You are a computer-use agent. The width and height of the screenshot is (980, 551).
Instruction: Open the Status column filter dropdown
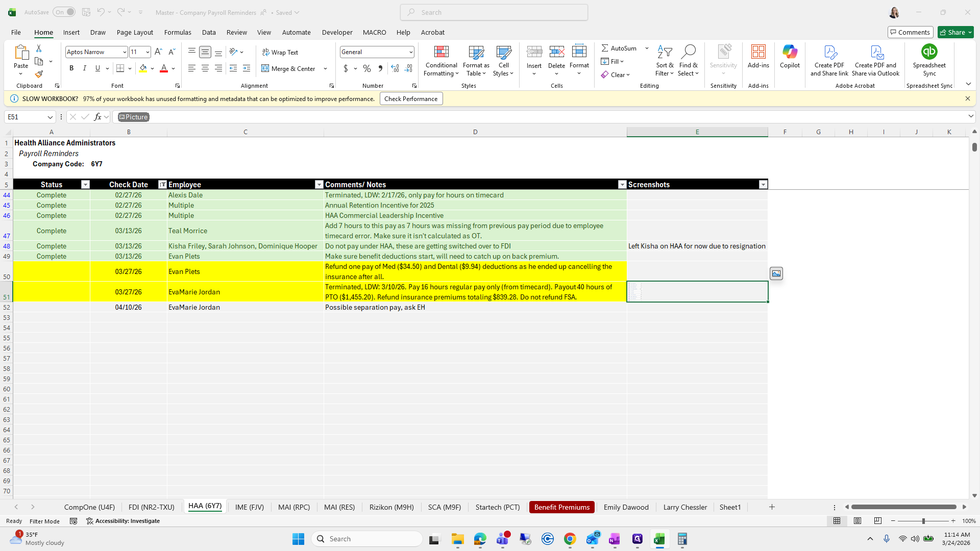pyautogui.click(x=85, y=185)
